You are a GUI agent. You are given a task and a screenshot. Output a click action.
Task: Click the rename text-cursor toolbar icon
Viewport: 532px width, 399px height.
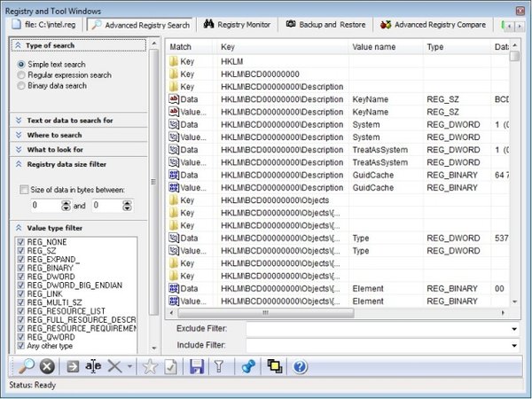pos(93,366)
